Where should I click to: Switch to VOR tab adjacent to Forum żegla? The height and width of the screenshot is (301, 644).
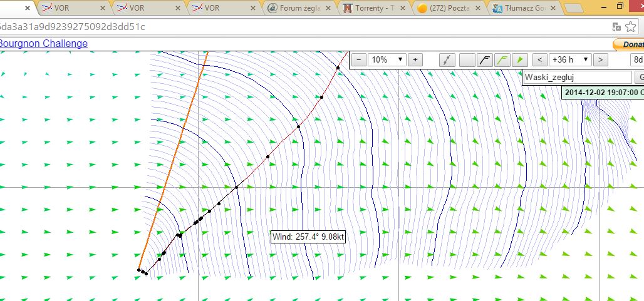tap(224, 8)
